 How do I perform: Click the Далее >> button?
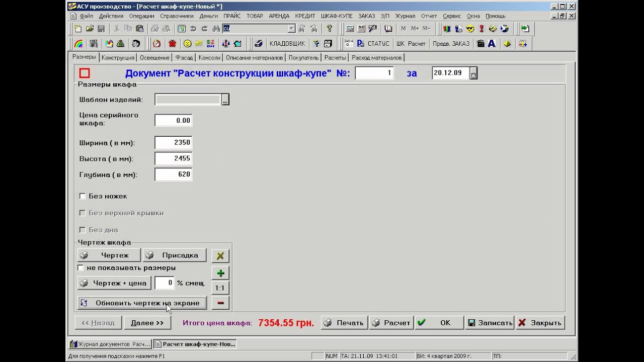click(147, 323)
